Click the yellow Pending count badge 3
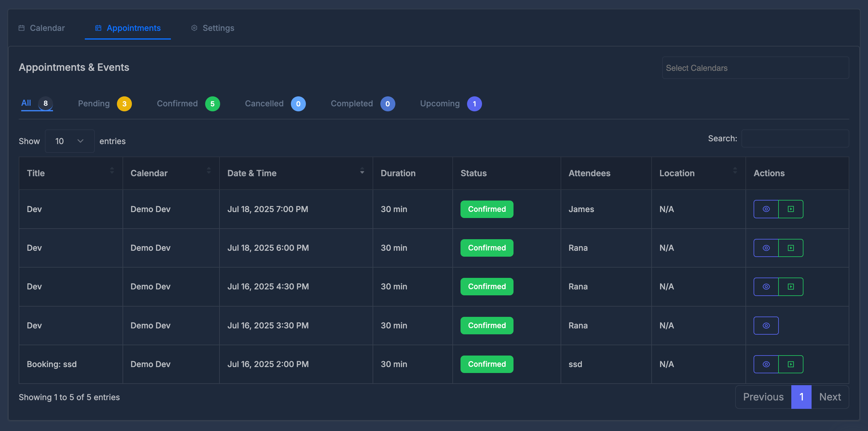Viewport: 868px width, 431px height. click(124, 104)
